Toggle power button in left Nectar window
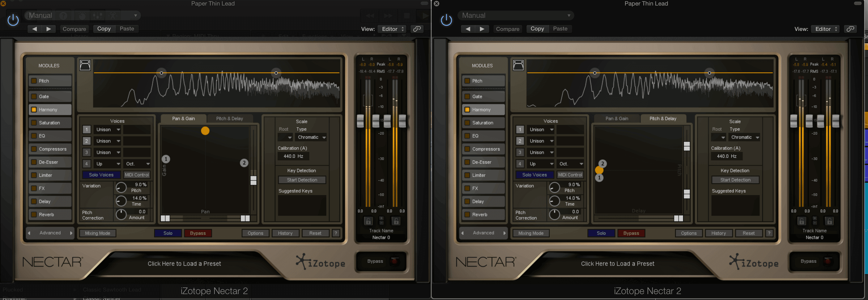The image size is (868, 300). [x=13, y=20]
